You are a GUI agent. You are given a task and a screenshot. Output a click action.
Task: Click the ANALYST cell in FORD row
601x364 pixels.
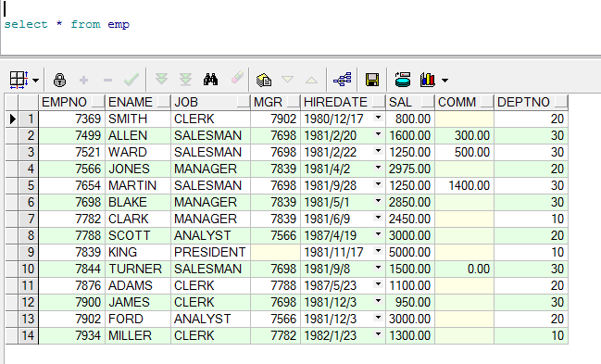[x=211, y=320]
